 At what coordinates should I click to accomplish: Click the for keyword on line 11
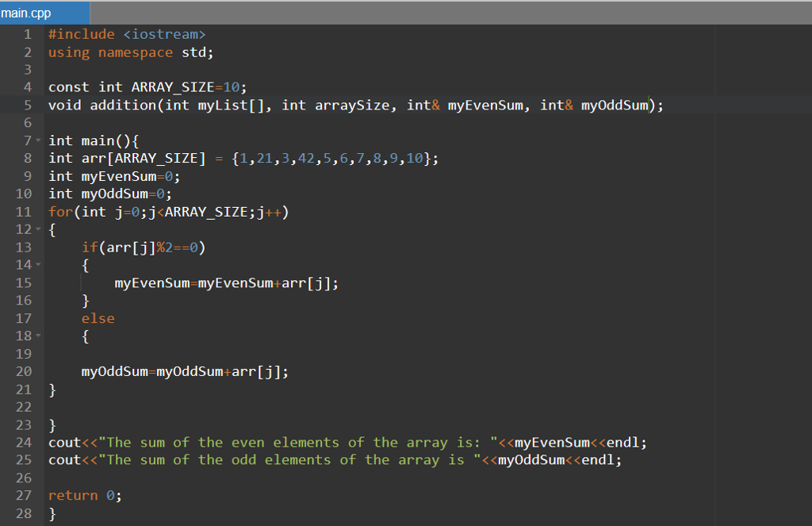tap(59, 211)
